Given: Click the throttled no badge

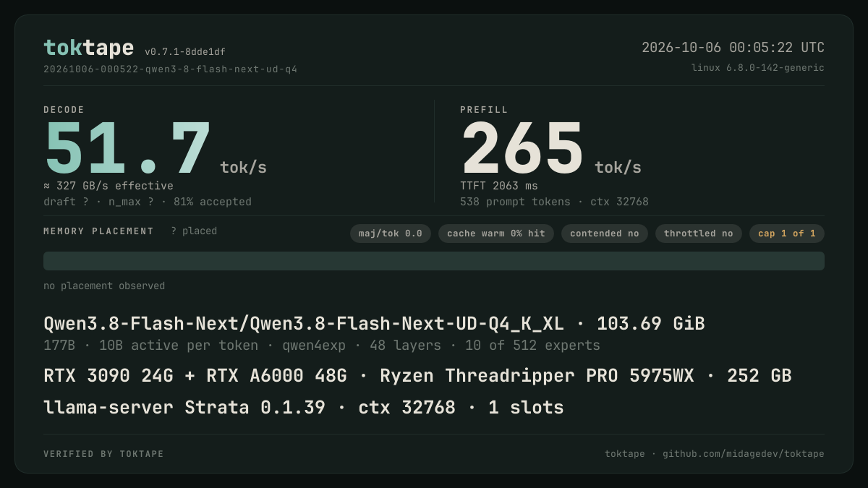Looking at the screenshot, I should click(699, 234).
